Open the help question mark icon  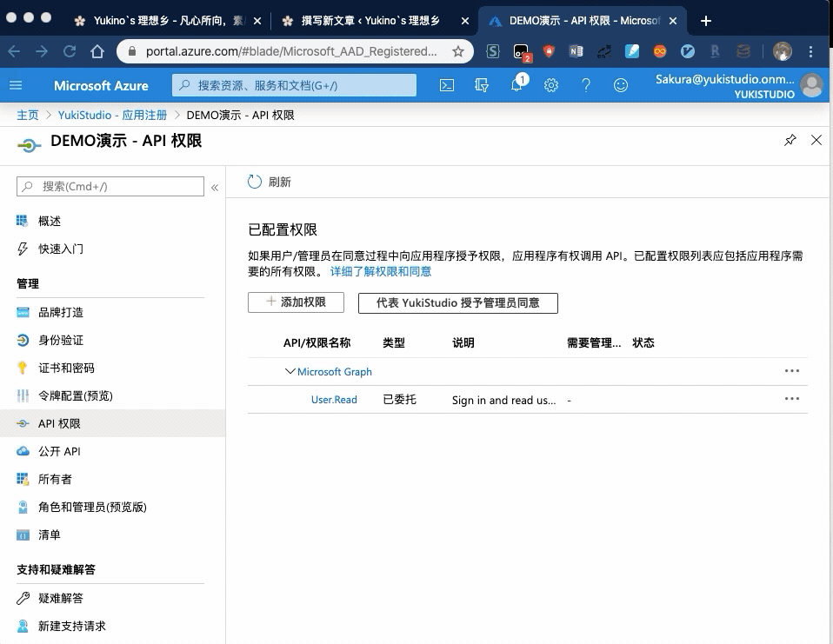pyautogui.click(x=586, y=85)
